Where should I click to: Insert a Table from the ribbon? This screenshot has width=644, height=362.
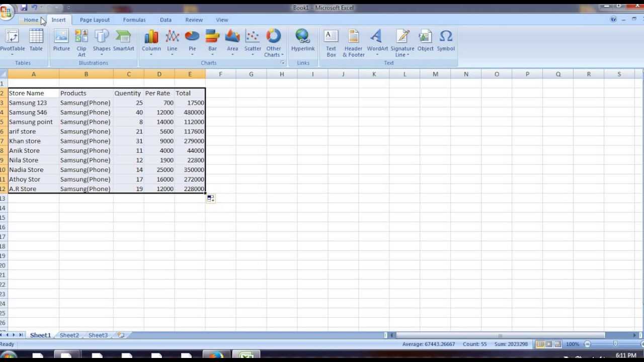point(36,40)
